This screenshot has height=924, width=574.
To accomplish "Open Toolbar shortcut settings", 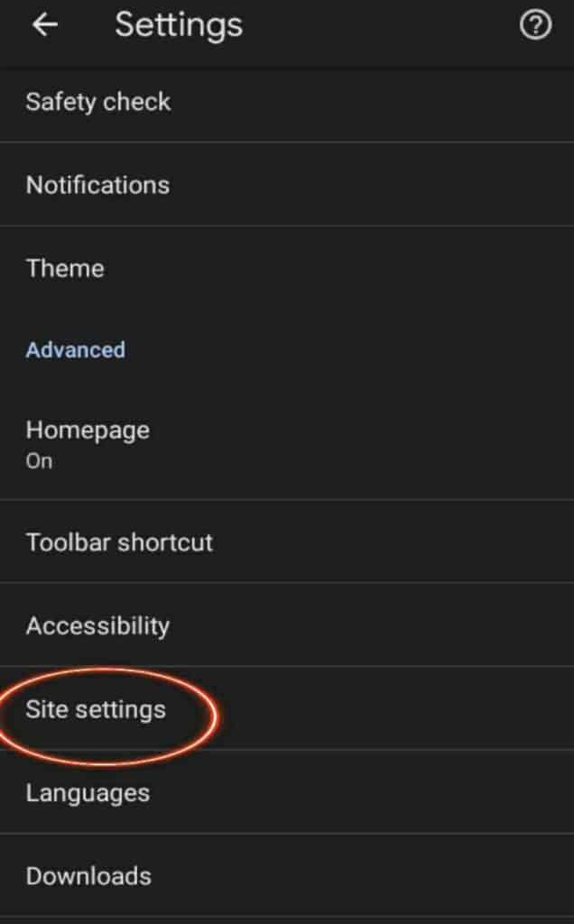I will (x=120, y=542).
